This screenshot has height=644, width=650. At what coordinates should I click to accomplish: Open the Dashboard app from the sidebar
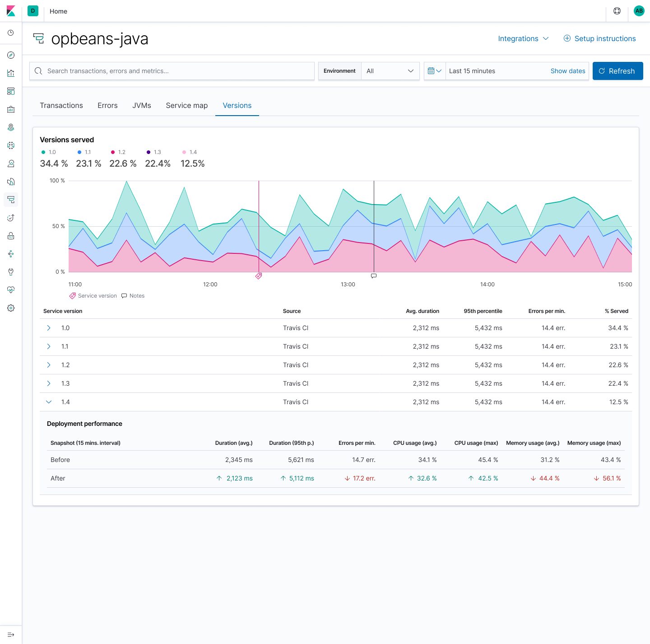pyautogui.click(x=11, y=91)
